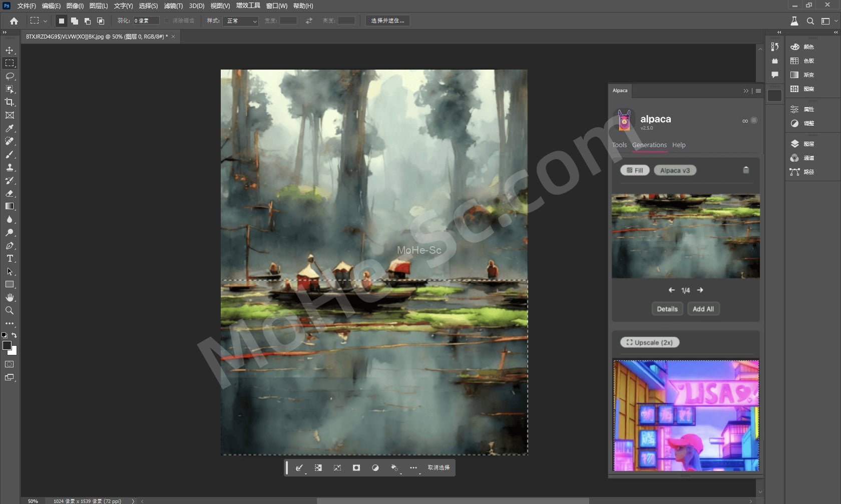Select the Move tool
The height and width of the screenshot is (504, 841).
10,50
